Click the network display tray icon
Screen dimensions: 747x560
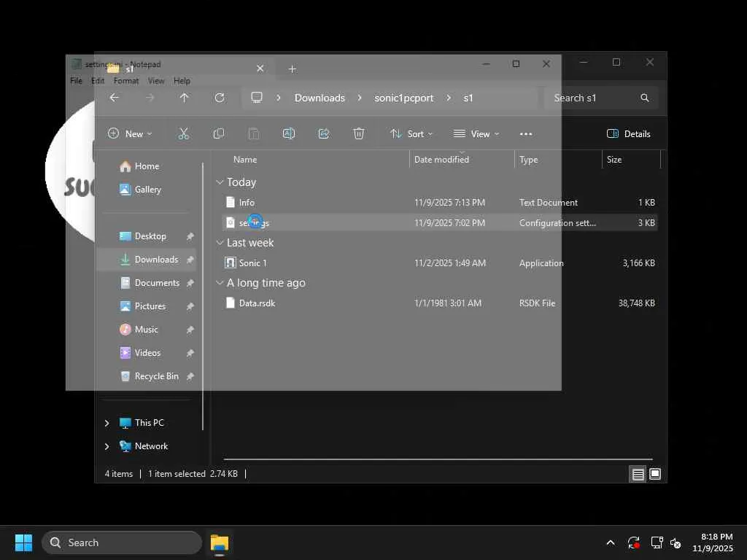tap(657, 542)
